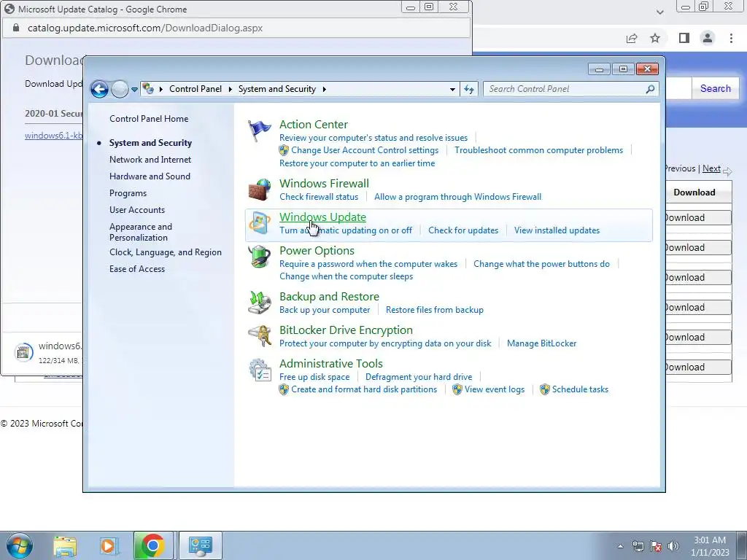Viewport: 747px width, 560px height.
Task: Open the BitLocker Drive Encryption key icon
Action: (259, 336)
